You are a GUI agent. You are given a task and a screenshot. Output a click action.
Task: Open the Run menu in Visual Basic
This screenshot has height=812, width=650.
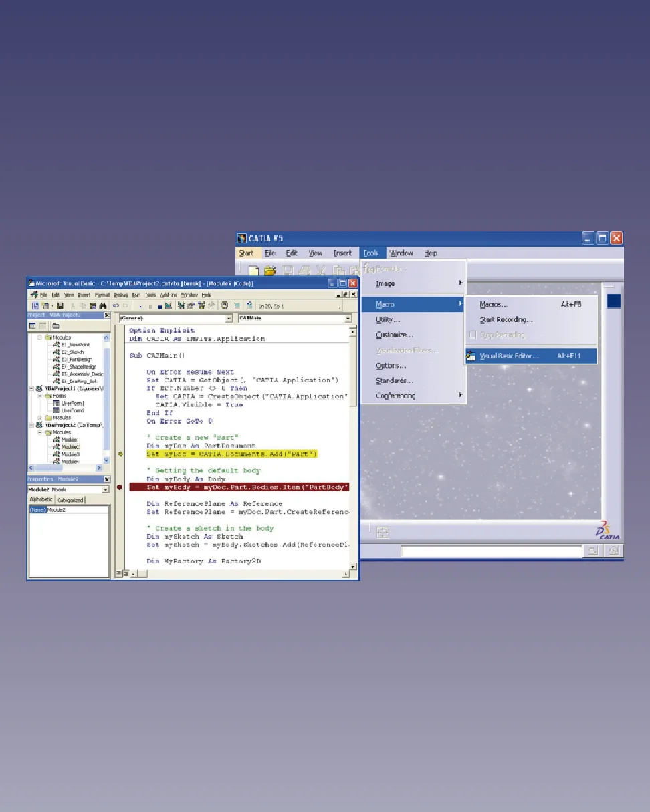136,295
